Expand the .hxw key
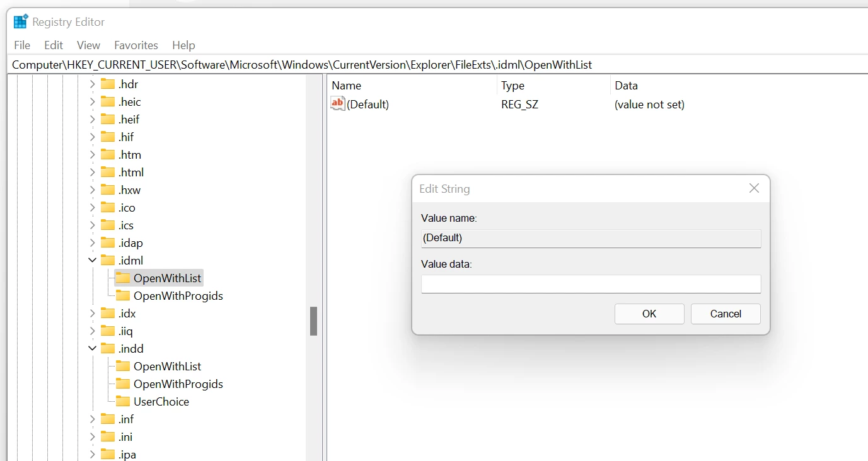This screenshot has height=461, width=868. pos(93,190)
